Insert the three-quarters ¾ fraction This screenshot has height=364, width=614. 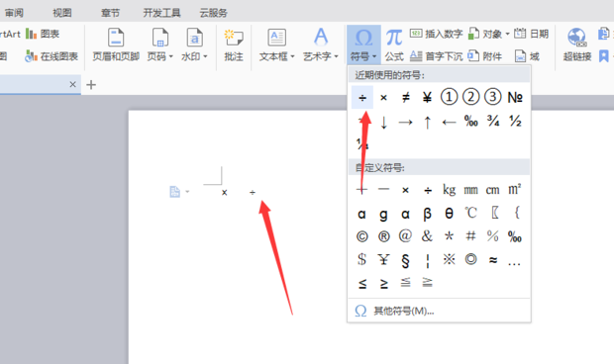click(x=493, y=122)
